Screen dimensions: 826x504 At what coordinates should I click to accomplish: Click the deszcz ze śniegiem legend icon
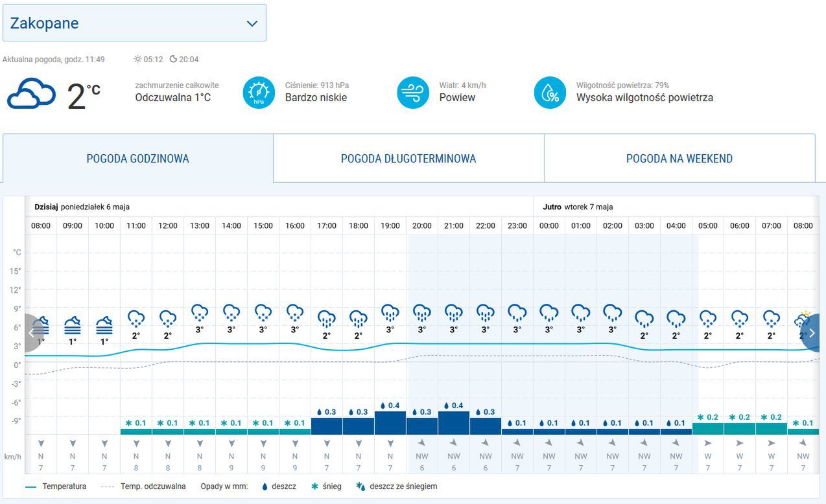[360, 487]
